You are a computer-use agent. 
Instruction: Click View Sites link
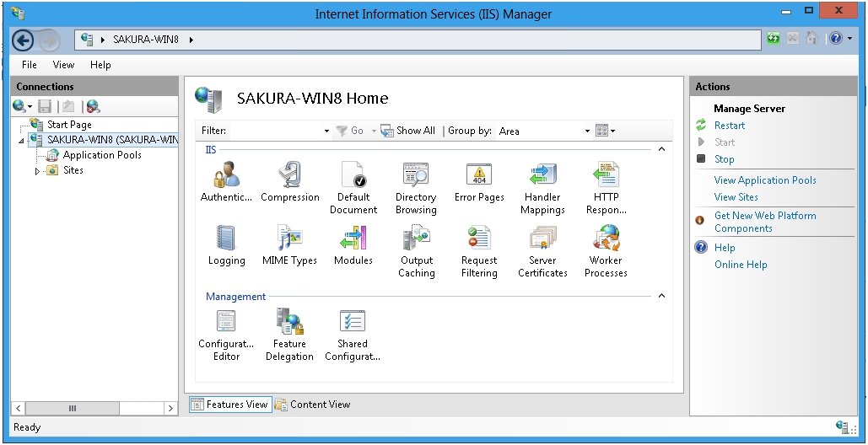pyautogui.click(x=736, y=197)
